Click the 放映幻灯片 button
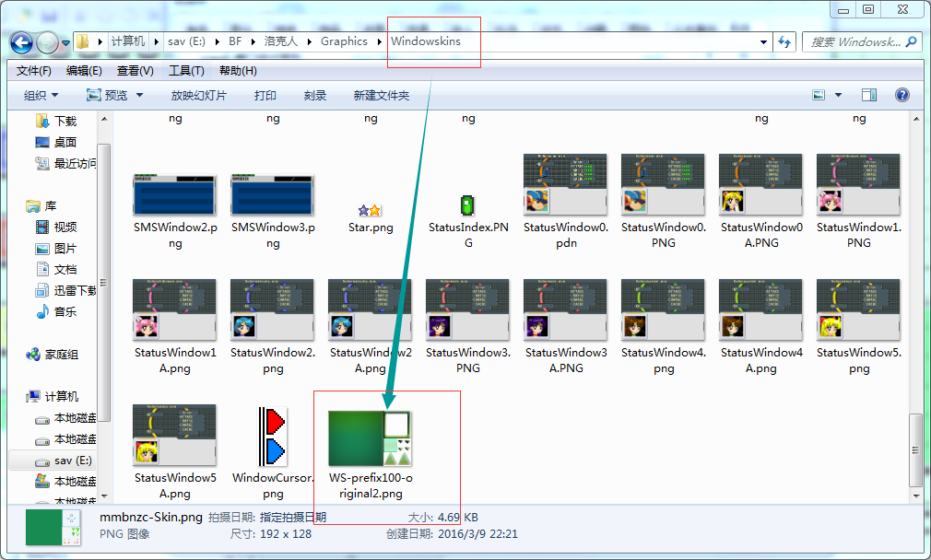The image size is (931, 560). coord(199,96)
